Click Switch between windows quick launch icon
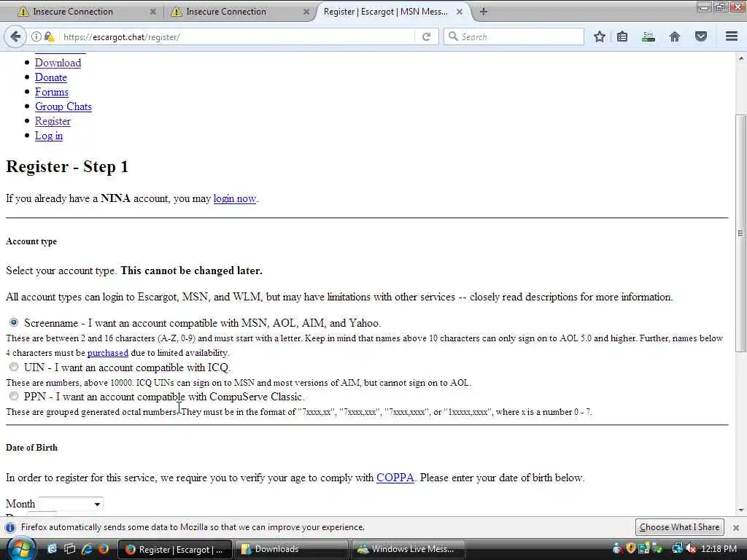 click(69, 549)
